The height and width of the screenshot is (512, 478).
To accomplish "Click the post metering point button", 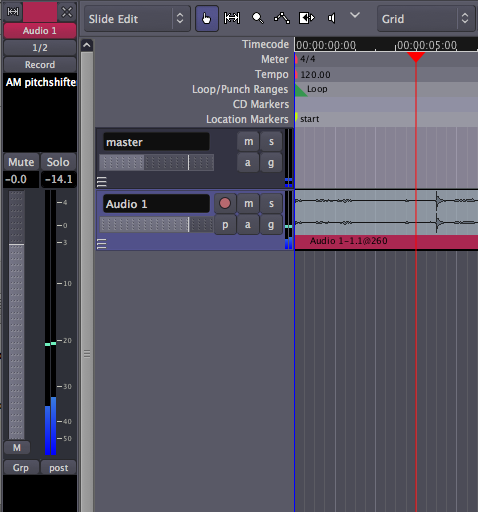I will [59, 468].
